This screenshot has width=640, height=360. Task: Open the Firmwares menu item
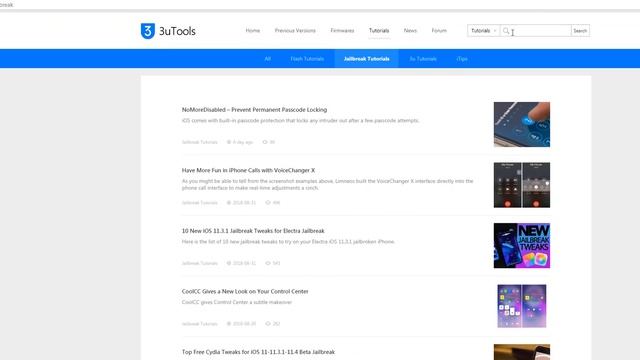tap(342, 31)
